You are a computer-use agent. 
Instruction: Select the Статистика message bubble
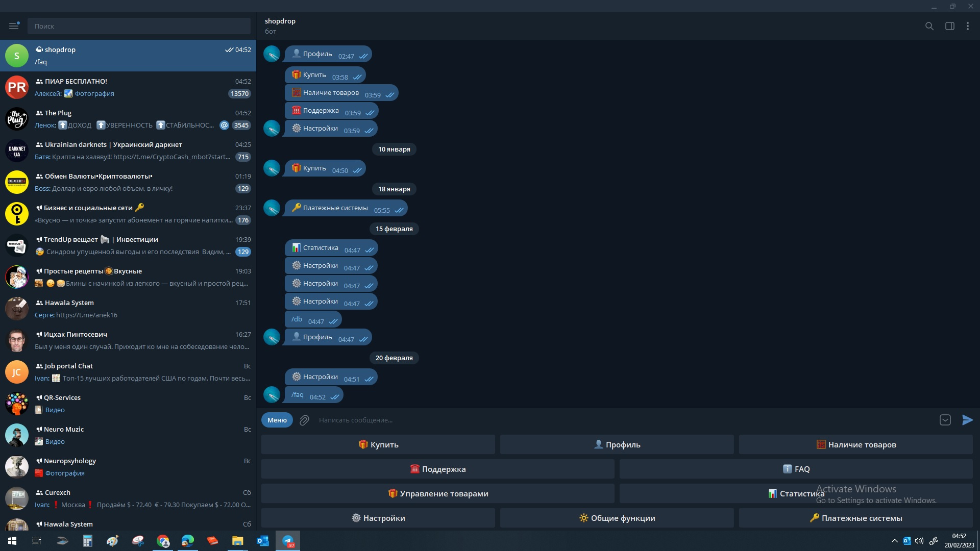[x=331, y=248]
